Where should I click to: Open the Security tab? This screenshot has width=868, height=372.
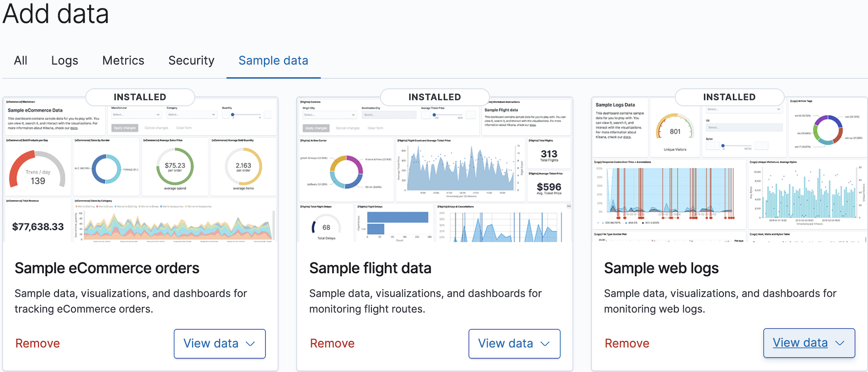pos(191,60)
